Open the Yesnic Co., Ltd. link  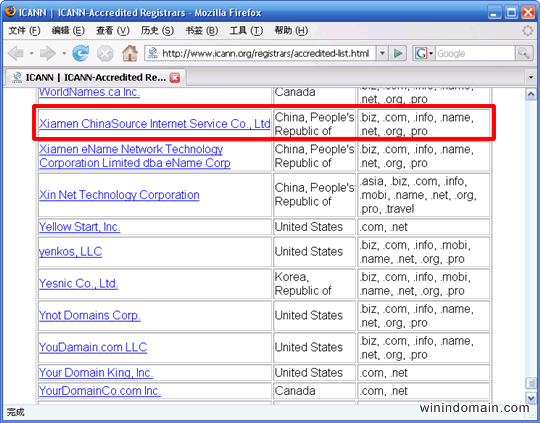[x=79, y=283]
